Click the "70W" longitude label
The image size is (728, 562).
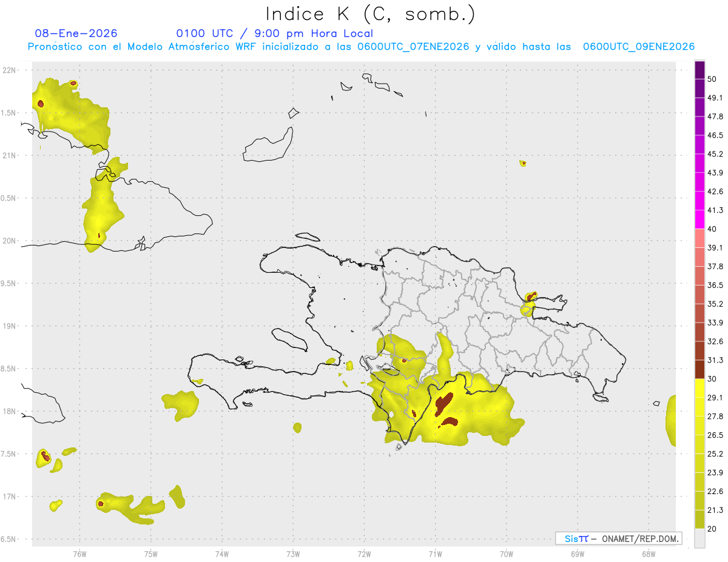[507, 554]
